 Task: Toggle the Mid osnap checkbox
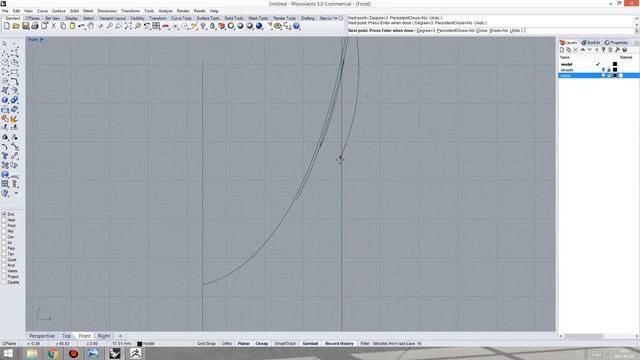pyautogui.click(x=4, y=231)
